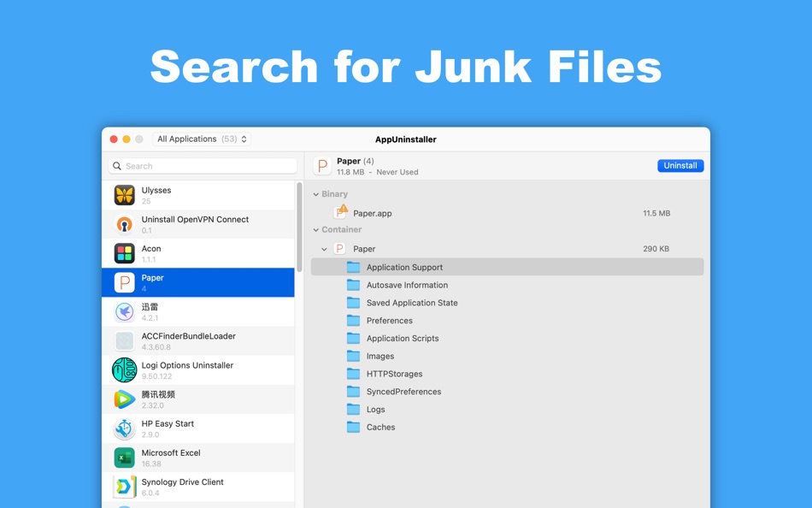Select HP Easy Start in list
This screenshot has width=812, height=508.
[198, 428]
